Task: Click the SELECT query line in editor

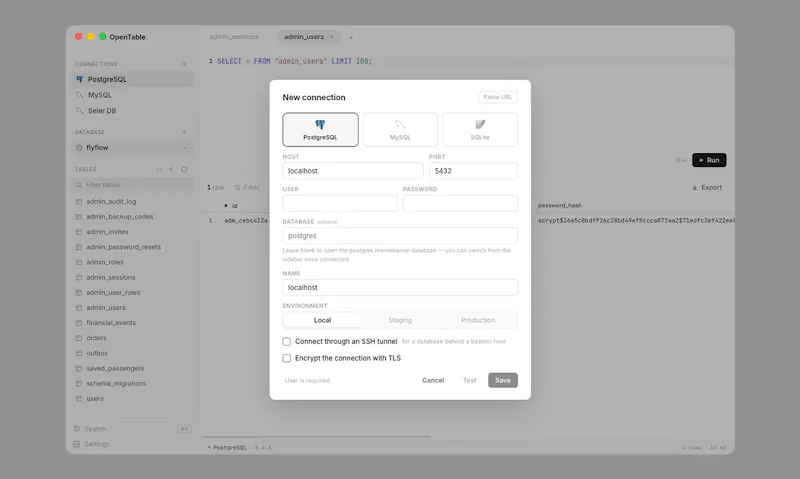Action: [295, 61]
